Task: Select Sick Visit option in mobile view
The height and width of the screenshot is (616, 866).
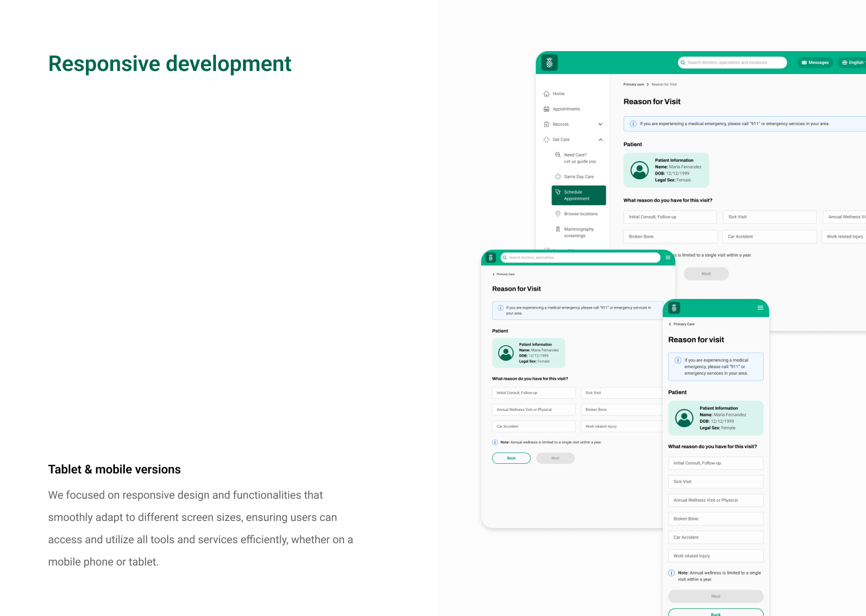Action: (715, 482)
